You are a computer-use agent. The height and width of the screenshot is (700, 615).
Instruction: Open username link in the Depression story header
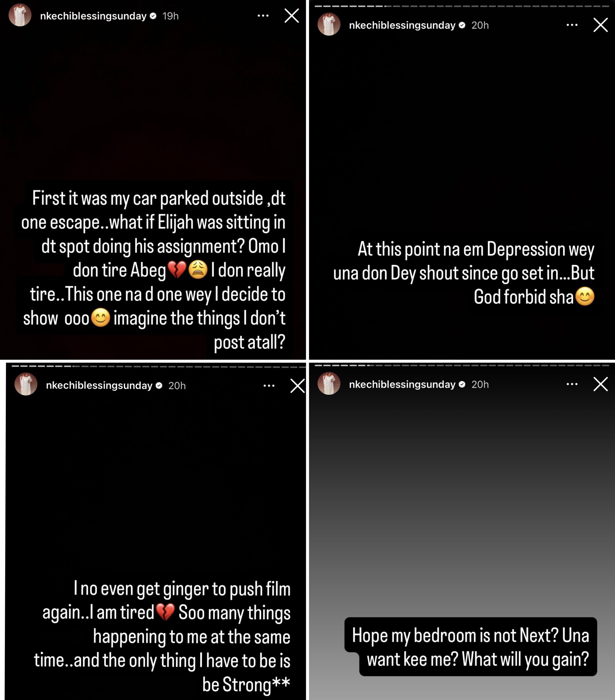click(402, 25)
